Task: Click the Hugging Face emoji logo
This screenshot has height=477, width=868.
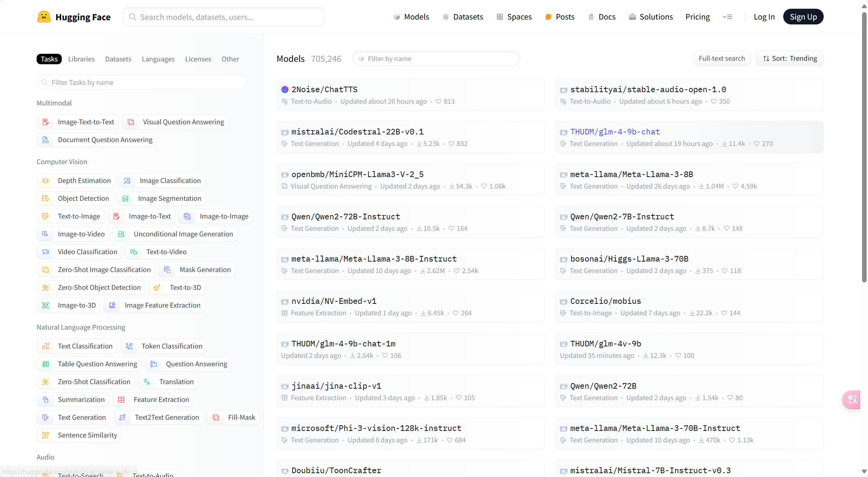Action: click(44, 17)
